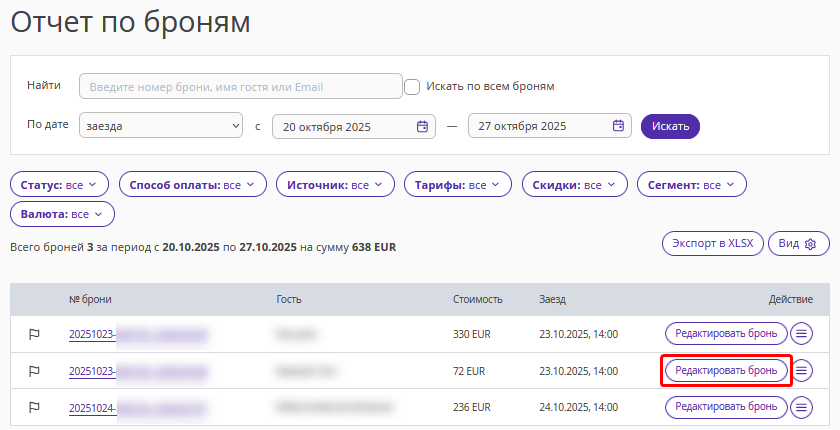Image resolution: width=840 pixels, height=430 pixels.
Task: Open the hamburger menu for the 330 EUR booking
Action: pyautogui.click(x=801, y=334)
